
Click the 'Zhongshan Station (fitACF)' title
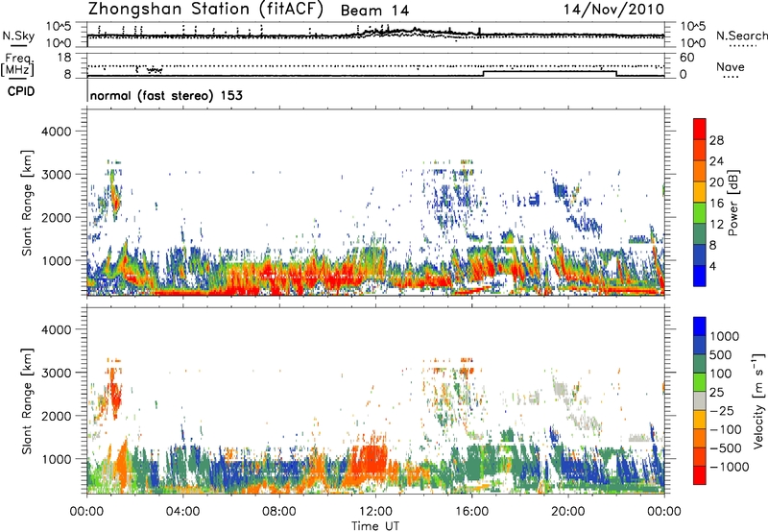pyautogui.click(x=205, y=10)
